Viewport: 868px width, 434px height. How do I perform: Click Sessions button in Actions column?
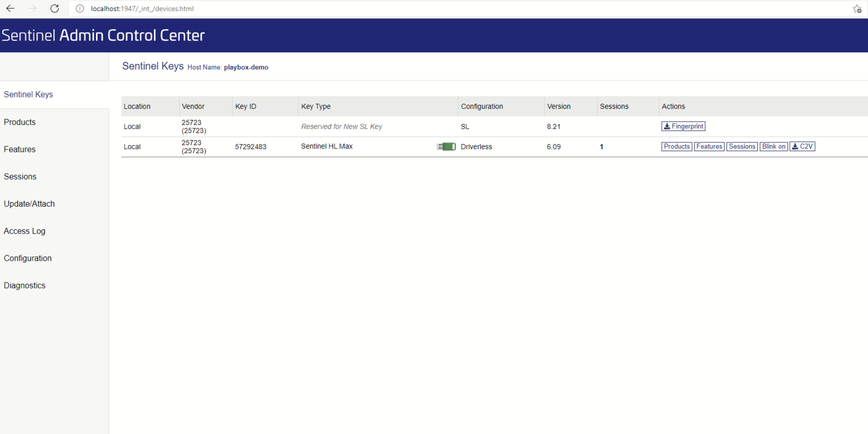pos(742,147)
